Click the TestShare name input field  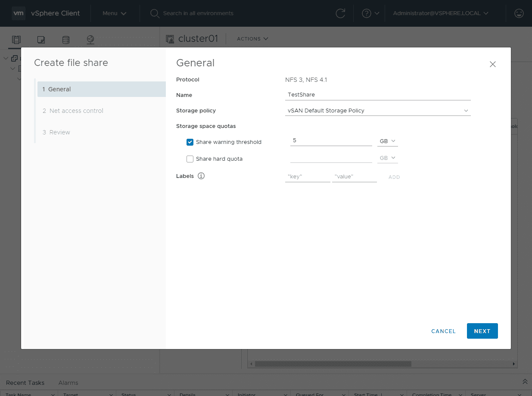(x=378, y=94)
